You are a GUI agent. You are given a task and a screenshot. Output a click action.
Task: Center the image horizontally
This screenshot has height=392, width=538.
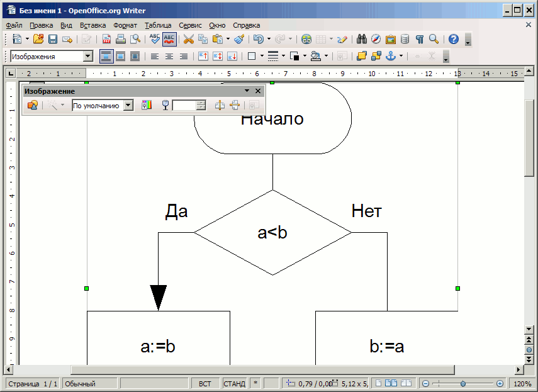(x=169, y=56)
